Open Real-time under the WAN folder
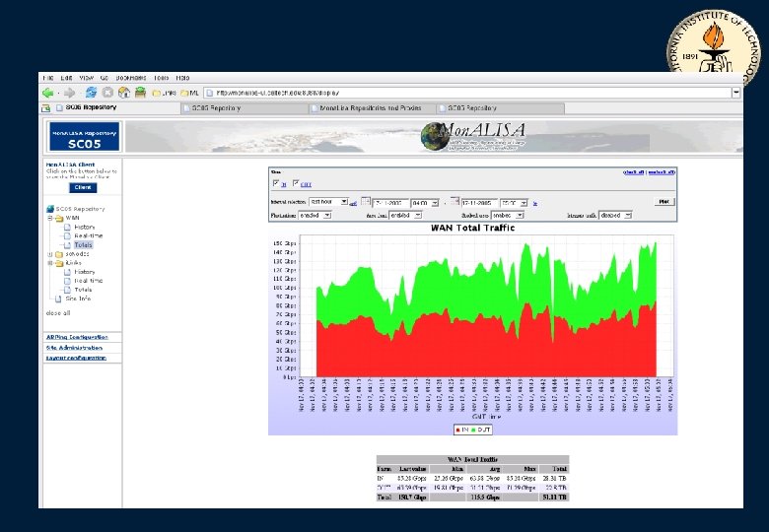This screenshot has width=769, height=532. pos(89,236)
